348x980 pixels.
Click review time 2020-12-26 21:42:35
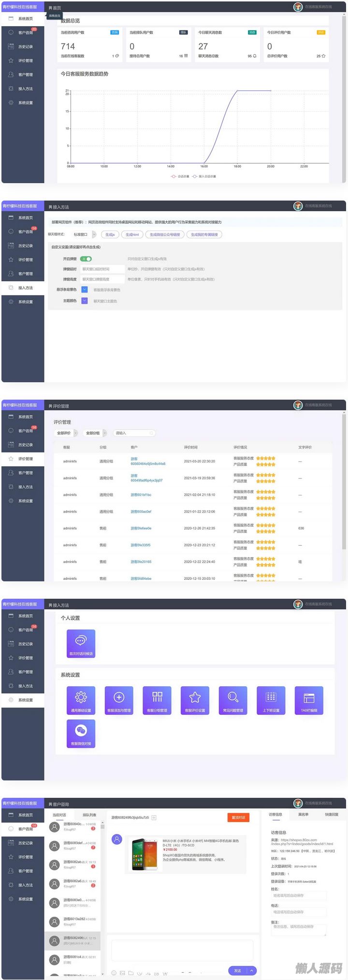(x=200, y=528)
